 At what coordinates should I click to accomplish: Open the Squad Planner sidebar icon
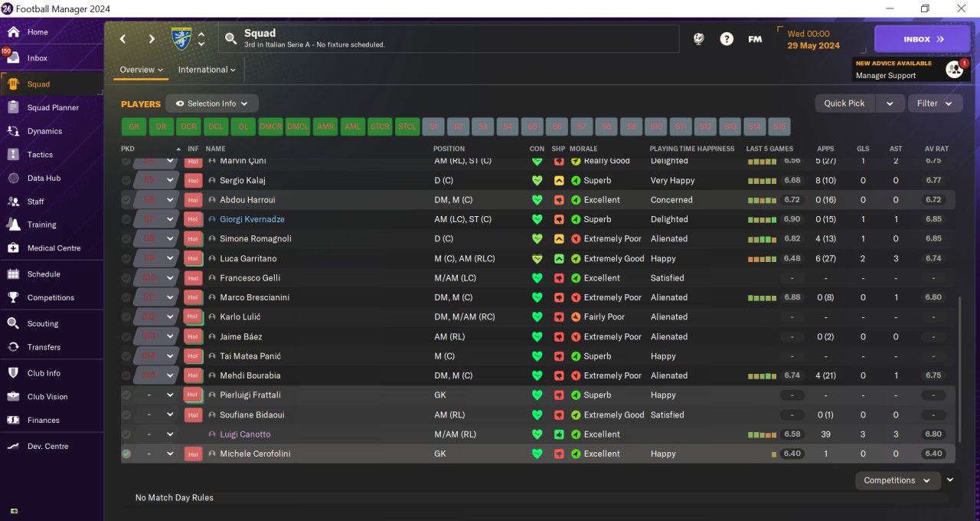click(x=13, y=107)
